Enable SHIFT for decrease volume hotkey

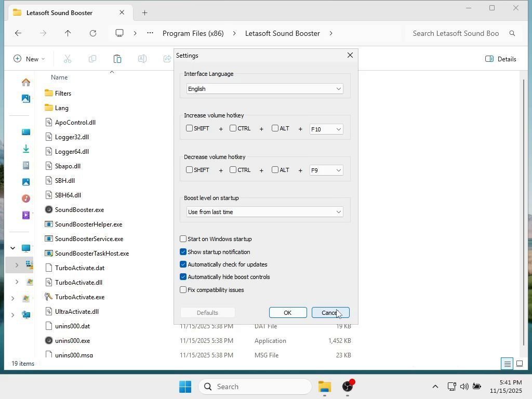[x=189, y=170]
